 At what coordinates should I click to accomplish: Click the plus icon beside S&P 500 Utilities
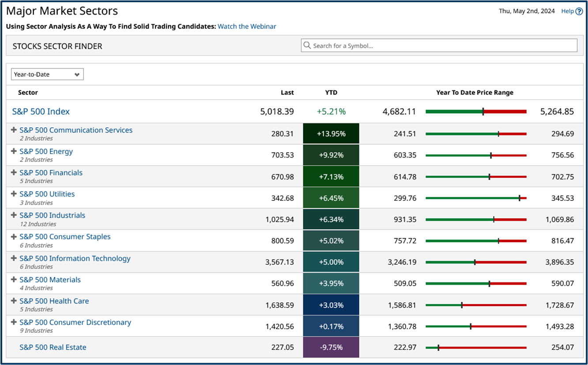pyautogui.click(x=13, y=193)
